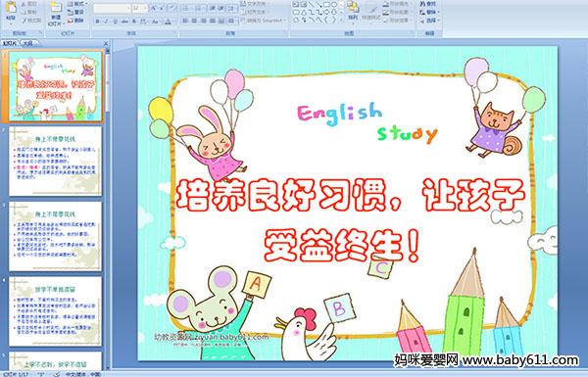The image size is (588, 377).
Task: Click the font color icon
Action: point(169,22)
